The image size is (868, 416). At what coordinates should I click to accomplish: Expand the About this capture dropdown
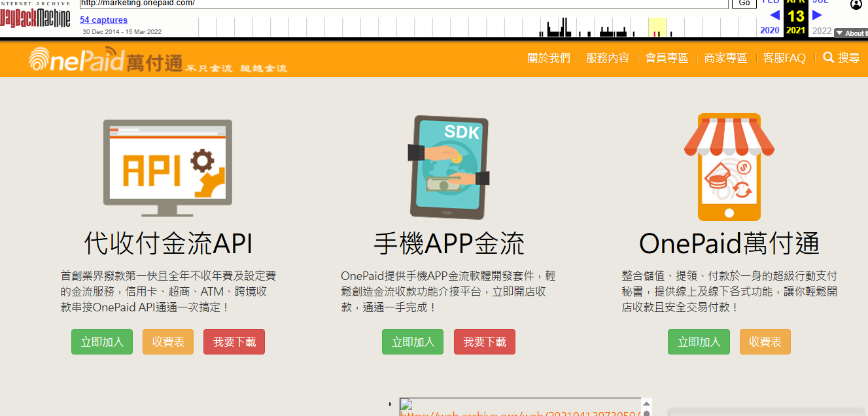(x=850, y=33)
